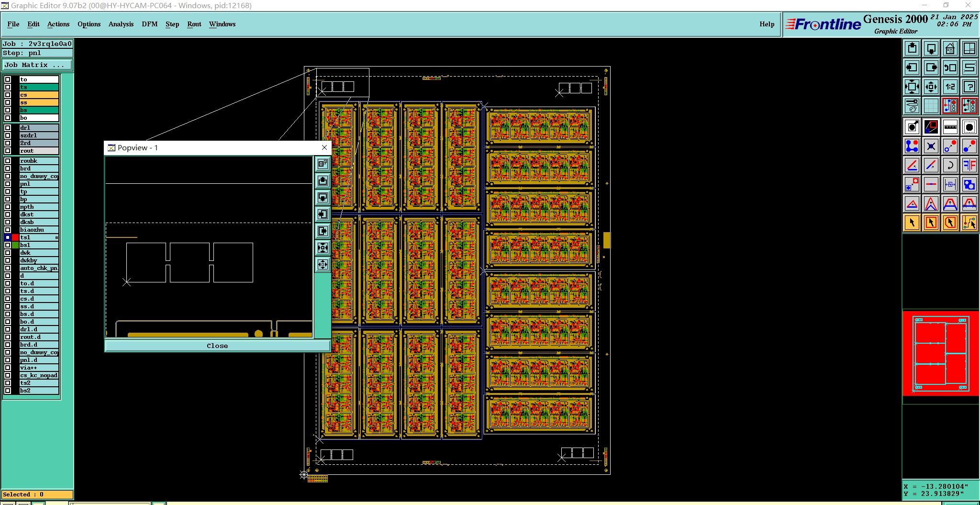Click the pan down view icon

click(931, 48)
